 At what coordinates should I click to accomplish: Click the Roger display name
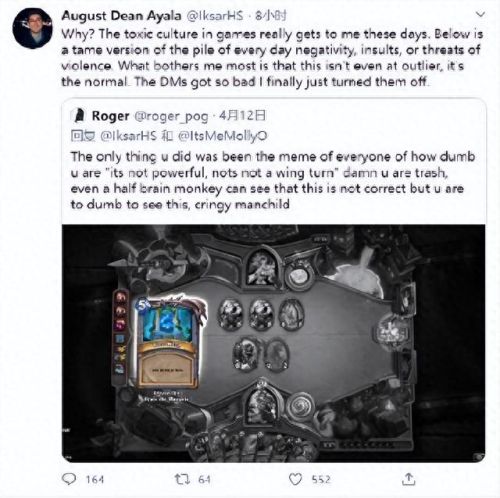point(110,116)
